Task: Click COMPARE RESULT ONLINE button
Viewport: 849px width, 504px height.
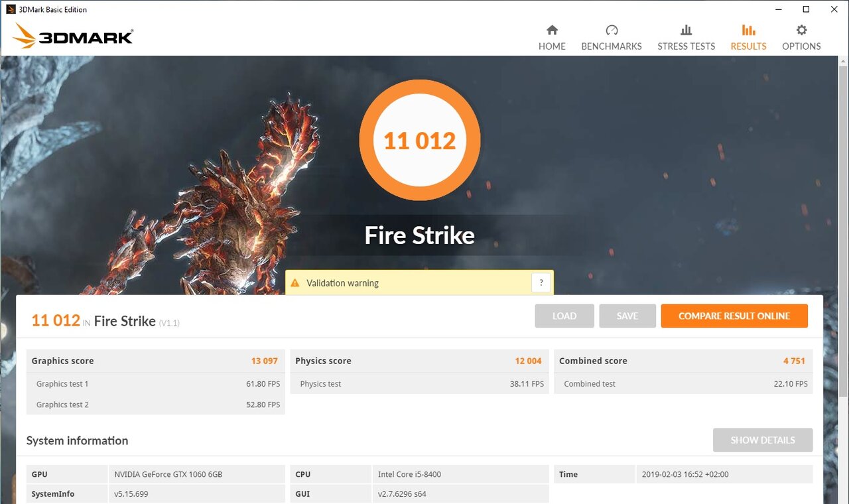Action: coord(734,316)
